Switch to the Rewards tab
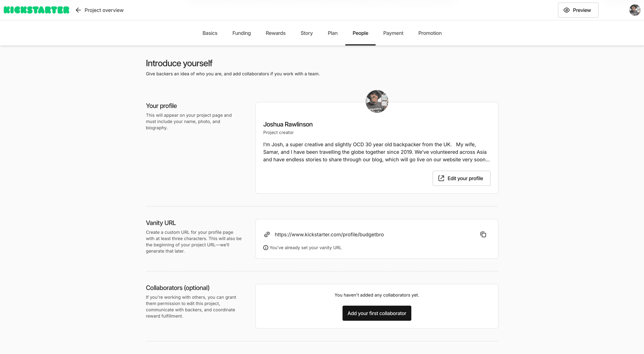This screenshot has height=354, width=644. [276, 33]
